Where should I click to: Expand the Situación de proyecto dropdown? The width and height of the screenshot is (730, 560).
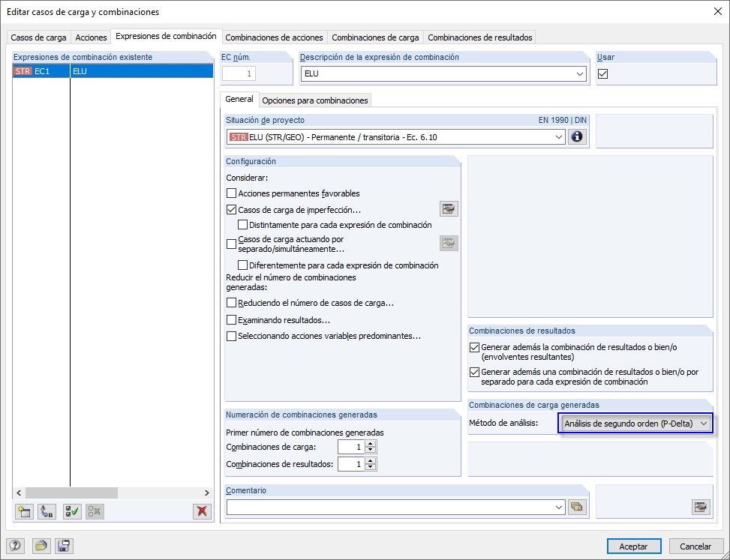[559, 137]
